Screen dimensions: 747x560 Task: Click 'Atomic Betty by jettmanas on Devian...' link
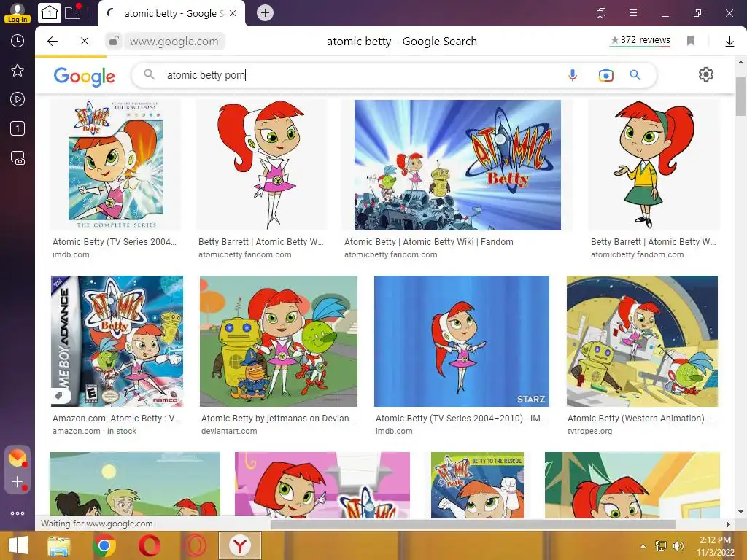tap(278, 418)
